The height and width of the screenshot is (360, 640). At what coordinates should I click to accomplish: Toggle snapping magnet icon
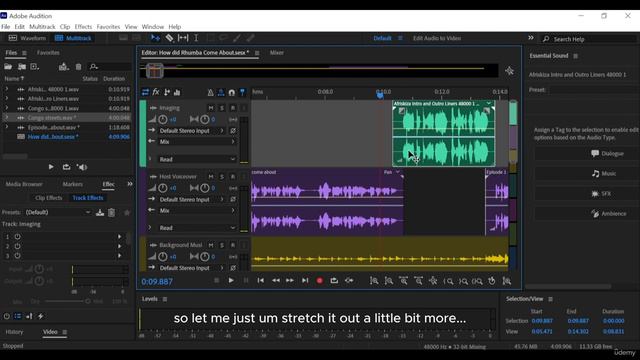click(232, 93)
